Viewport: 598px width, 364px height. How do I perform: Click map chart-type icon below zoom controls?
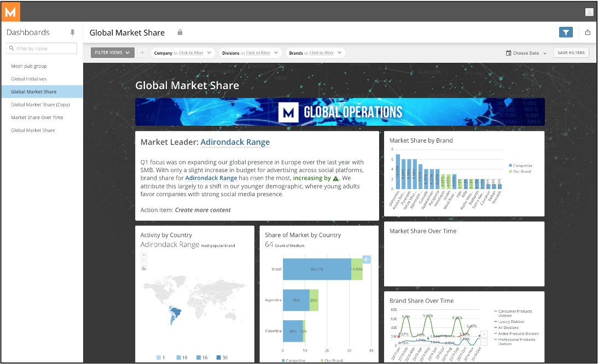[x=144, y=268]
